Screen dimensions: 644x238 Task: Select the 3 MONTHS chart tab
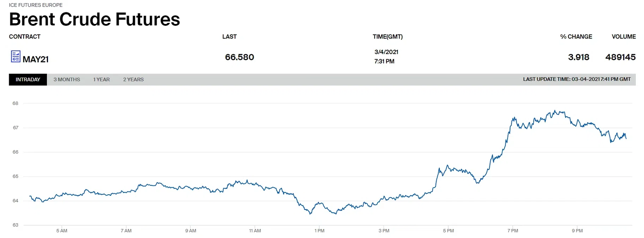67,80
